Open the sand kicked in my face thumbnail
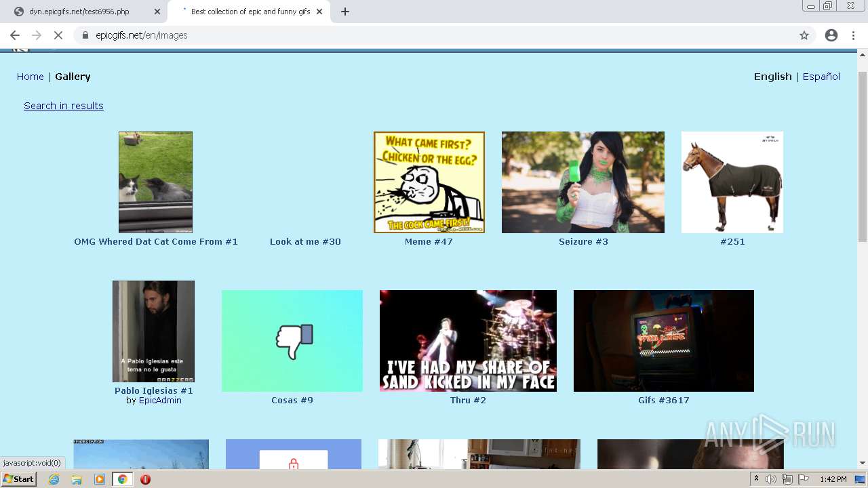The image size is (868, 488). click(x=468, y=341)
